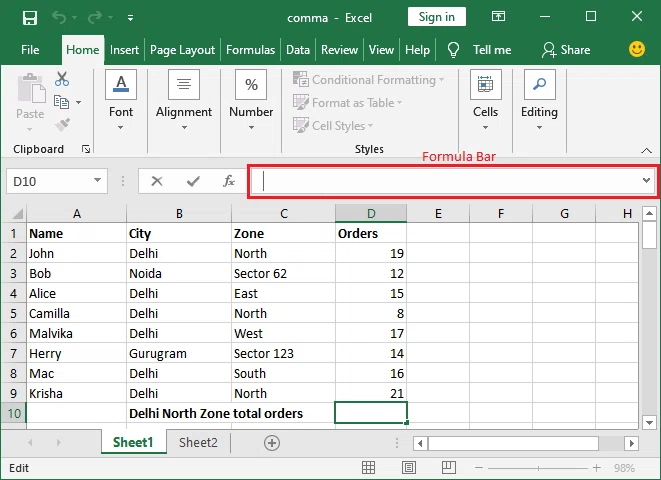The height and width of the screenshot is (480, 661).
Task: Select row 5 header
Action: pos(13,314)
